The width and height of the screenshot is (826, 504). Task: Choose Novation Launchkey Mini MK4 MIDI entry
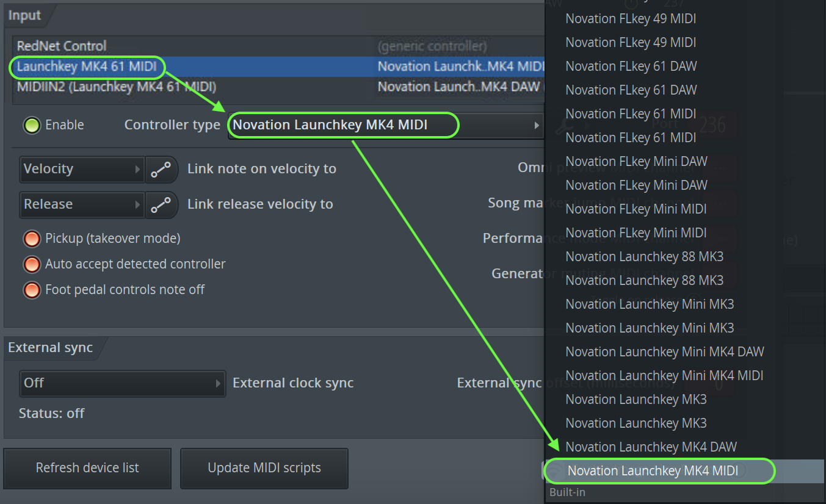(x=664, y=375)
